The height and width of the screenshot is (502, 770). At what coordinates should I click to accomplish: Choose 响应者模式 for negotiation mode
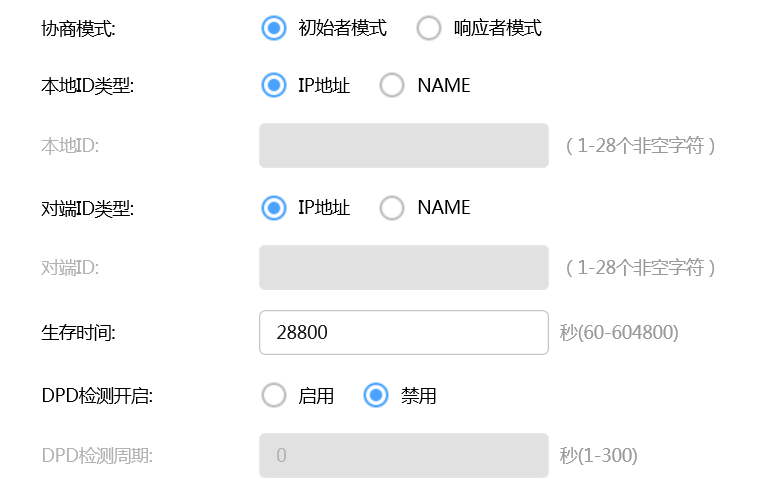click(x=429, y=28)
